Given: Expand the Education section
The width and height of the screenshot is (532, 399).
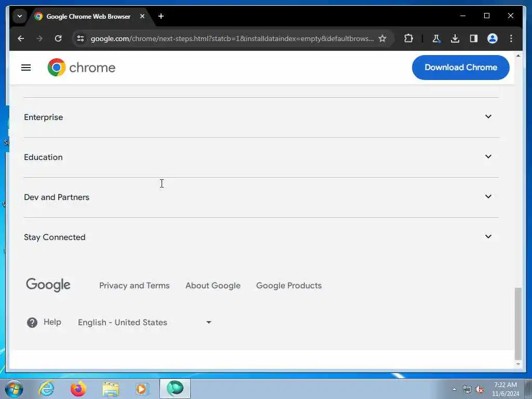Looking at the screenshot, I should (x=488, y=156).
